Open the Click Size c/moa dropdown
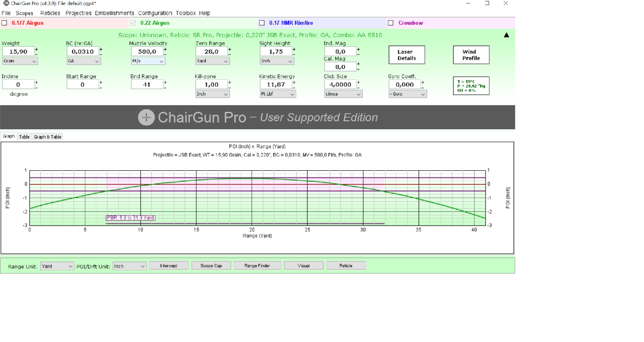This screenshot has height=342, width=644. (x=343, y=94)
